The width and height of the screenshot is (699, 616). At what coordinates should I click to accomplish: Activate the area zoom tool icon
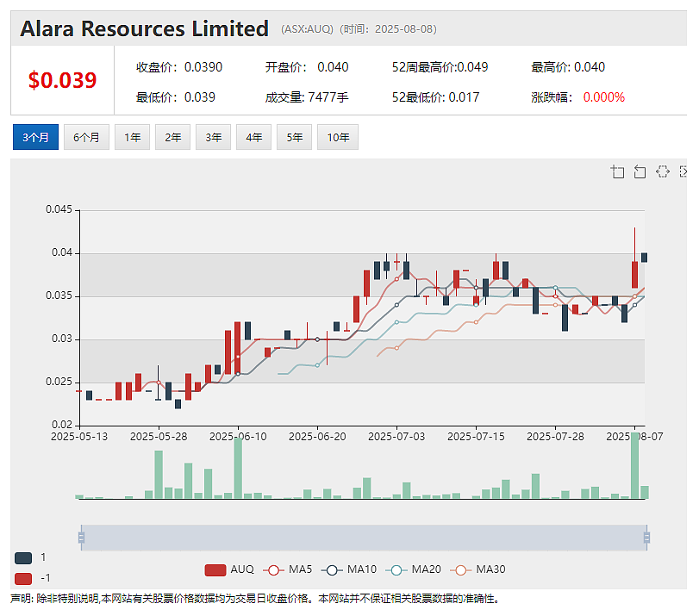click(617, 171)
